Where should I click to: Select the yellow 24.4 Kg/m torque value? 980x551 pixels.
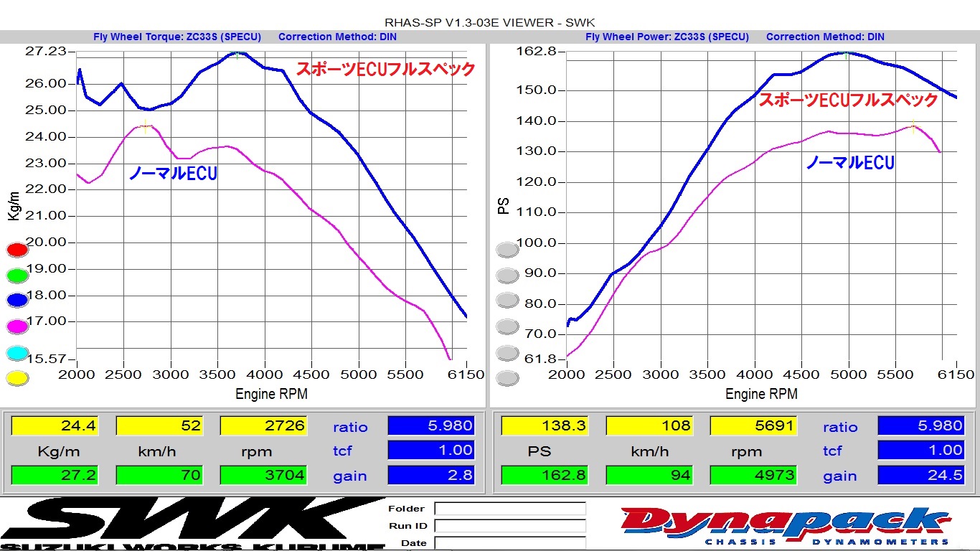tap(55, 426)
